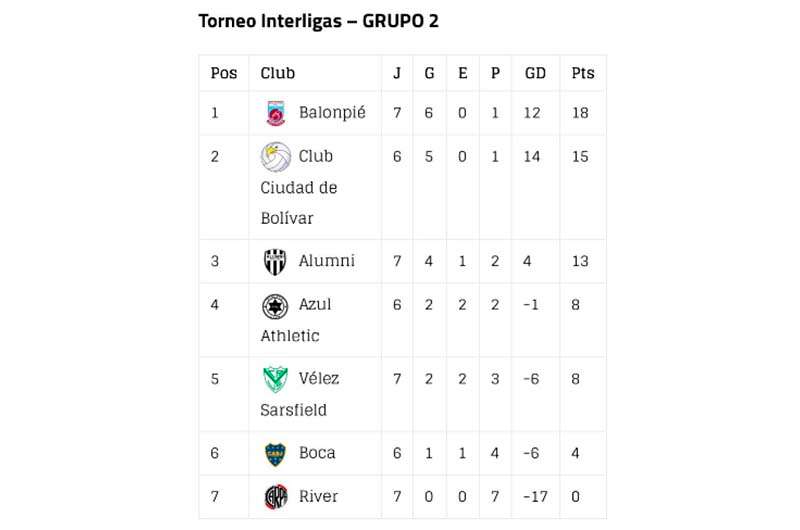Click the Club column header
The height and width of the screenshot is (530, 800).
pos(277,73)
